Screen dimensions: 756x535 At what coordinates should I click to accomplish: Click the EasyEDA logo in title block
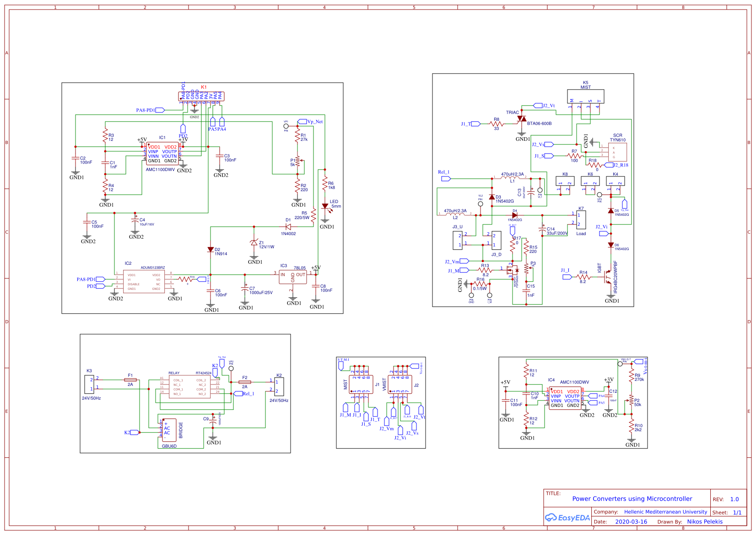[567, 518]
